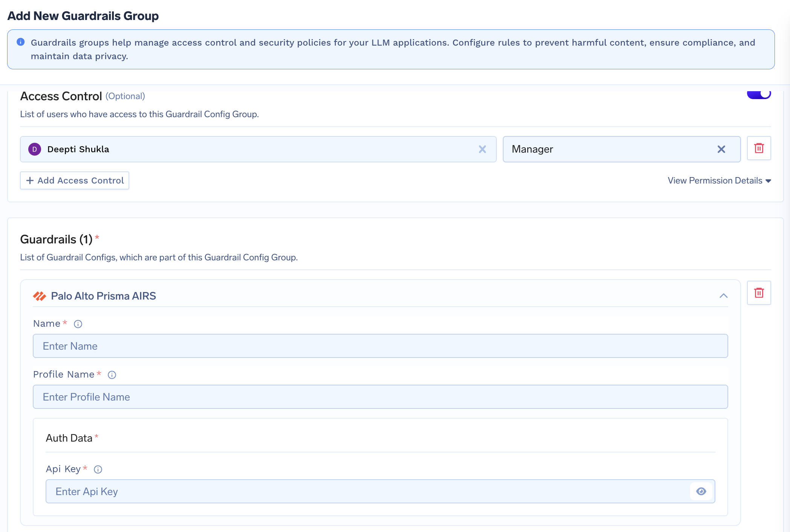The height and width of the screenshot is (532, 790).
Task: Show info for the Profile Name field
Action: (112, 375)
